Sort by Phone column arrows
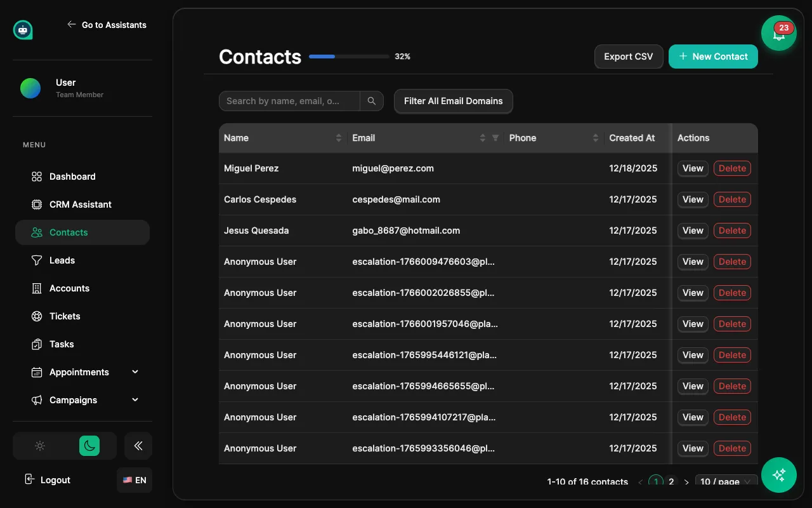Viewport: 812px width, 508px height. point(596,138)
